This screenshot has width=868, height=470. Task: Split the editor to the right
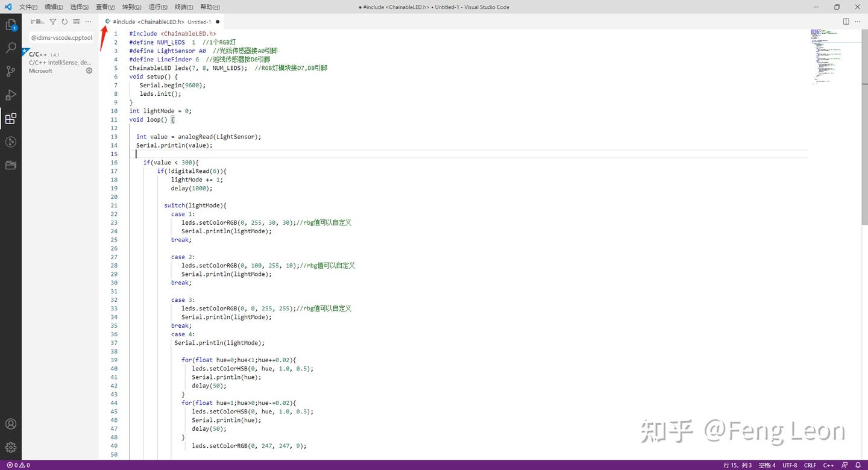(x=846, y=22)
